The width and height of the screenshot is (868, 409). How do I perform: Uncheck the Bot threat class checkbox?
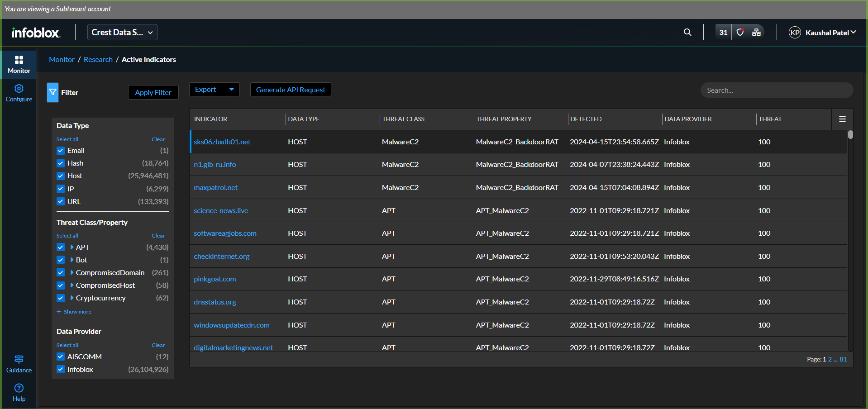point(61,260)
